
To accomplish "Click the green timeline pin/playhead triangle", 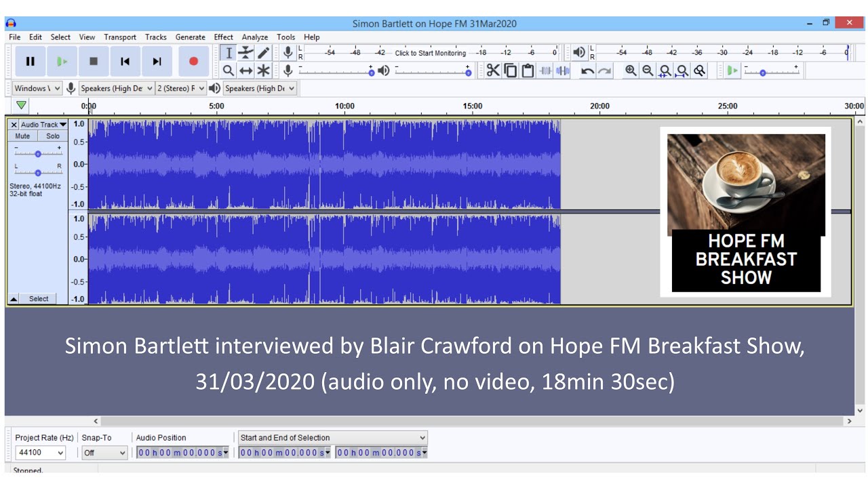I will point(21,105).
